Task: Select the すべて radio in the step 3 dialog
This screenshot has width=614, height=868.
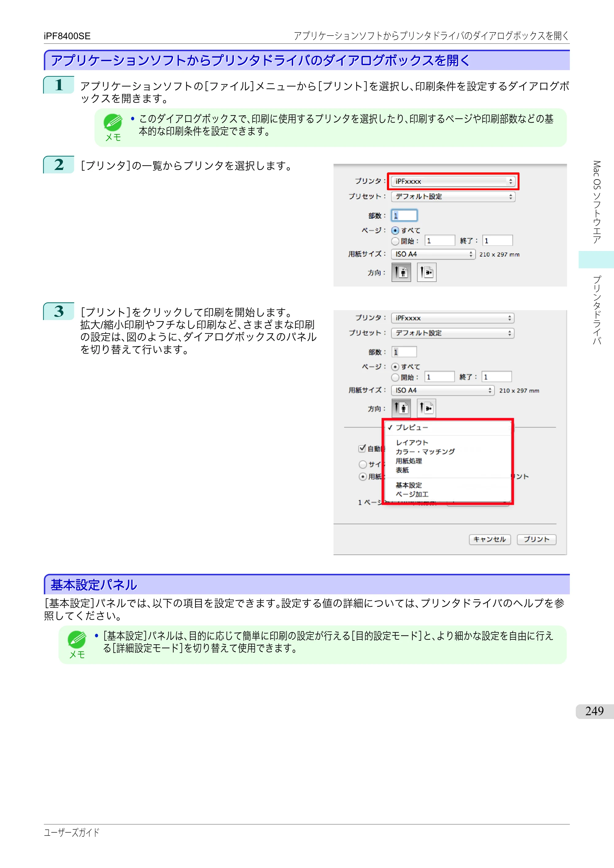Action: (396, 367)
